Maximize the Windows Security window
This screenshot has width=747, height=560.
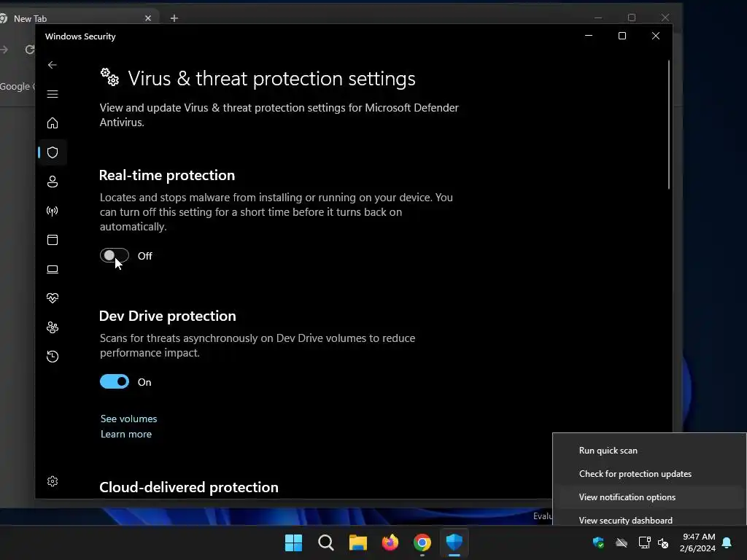[x=622, y=36]
